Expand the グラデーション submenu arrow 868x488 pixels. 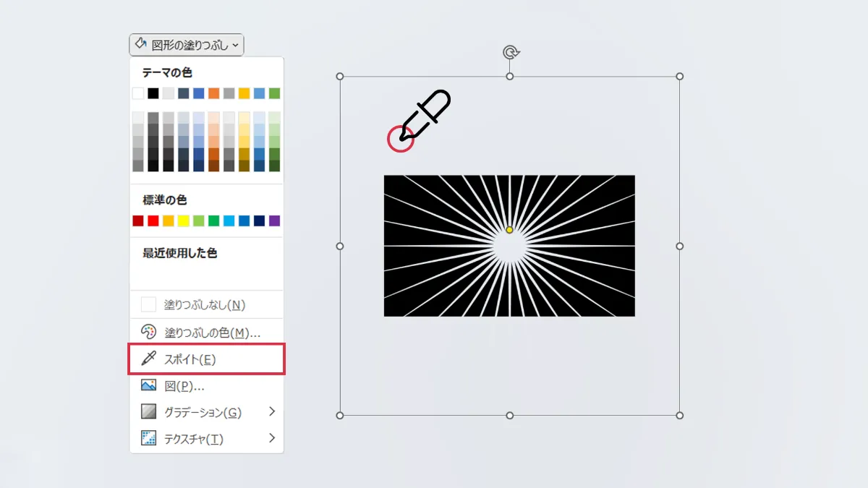pos(272,411)
